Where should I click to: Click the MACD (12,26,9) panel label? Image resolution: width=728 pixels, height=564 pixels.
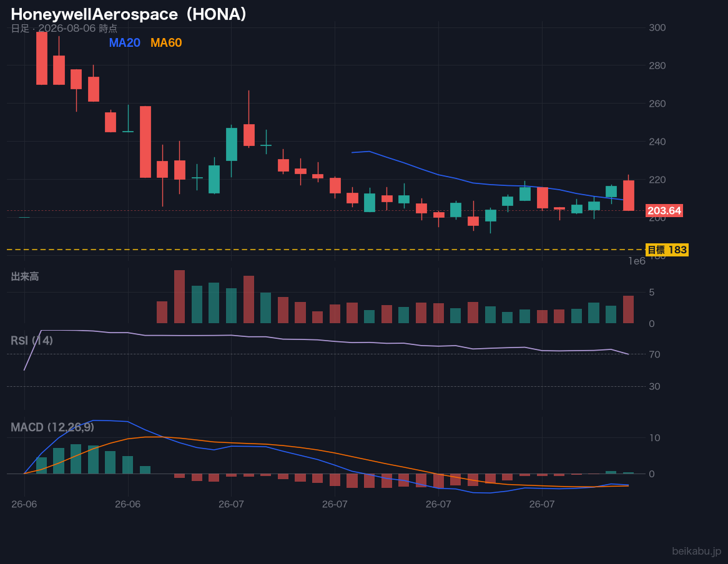click(52, 427)
